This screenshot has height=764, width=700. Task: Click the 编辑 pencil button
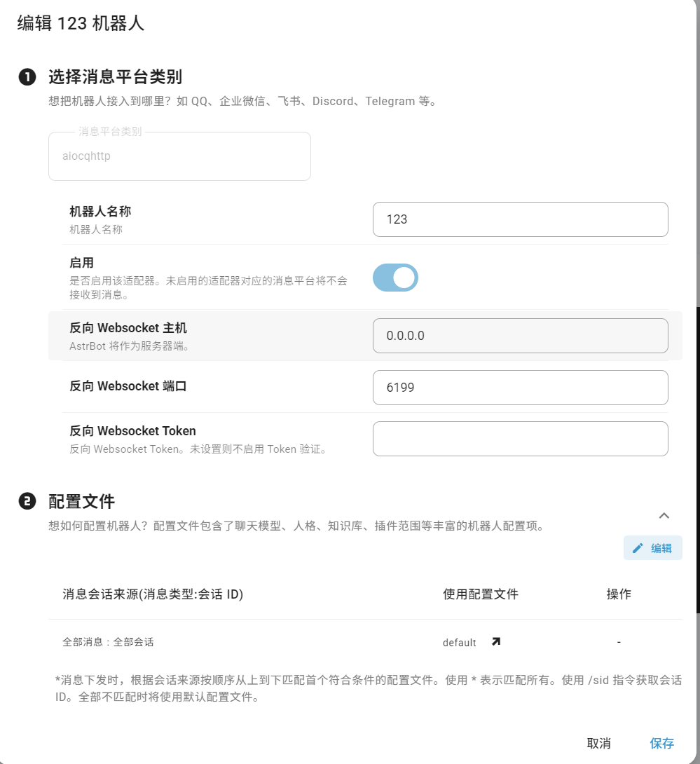(x=652, y=548)
